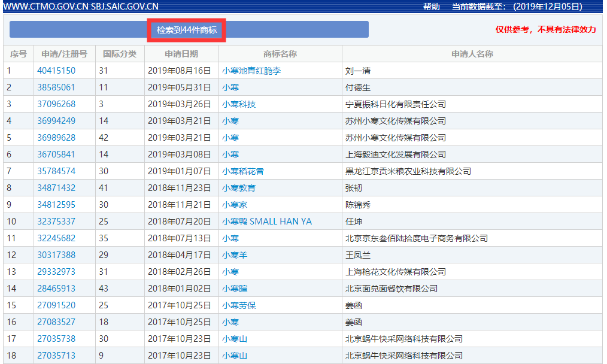Click the 检索到44件商标 result bar

click(187, 29)
